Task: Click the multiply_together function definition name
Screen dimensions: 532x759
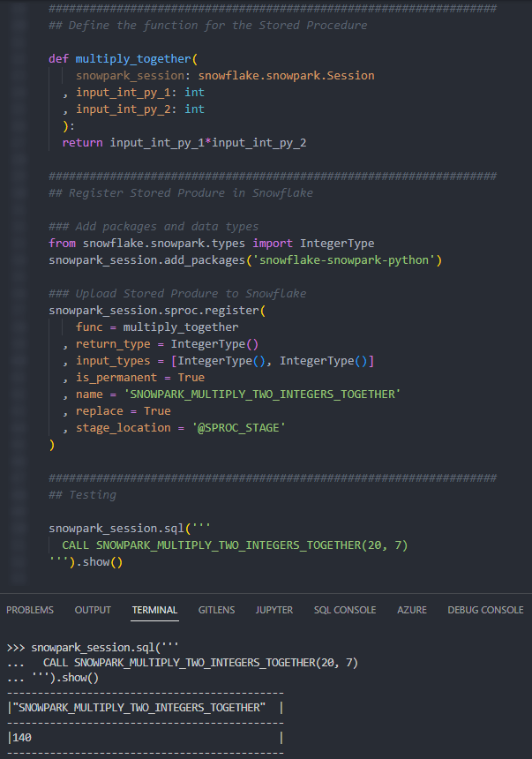Action: 133,59
